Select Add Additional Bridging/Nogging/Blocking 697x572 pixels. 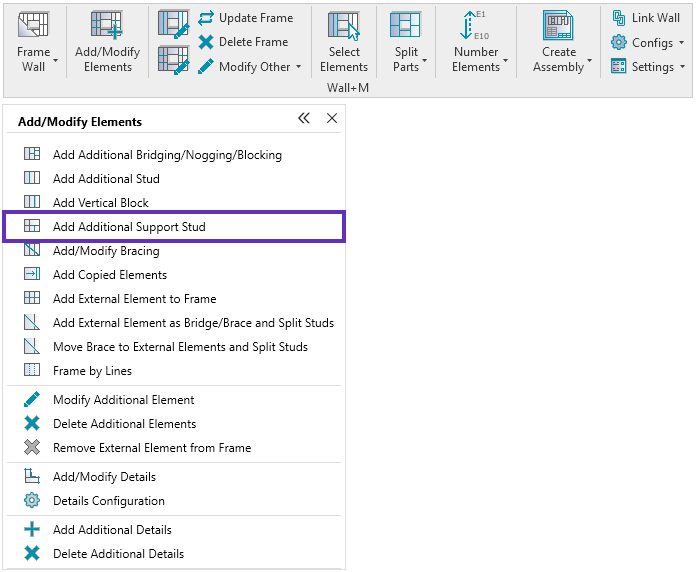167,155
